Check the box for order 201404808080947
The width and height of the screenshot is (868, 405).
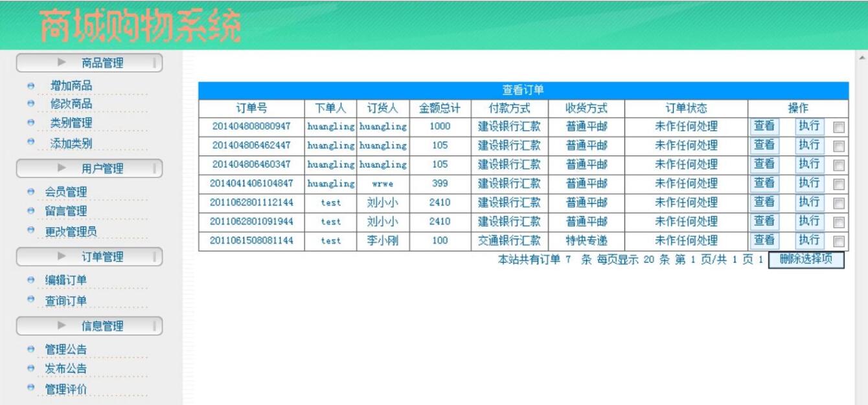(839, 127)
